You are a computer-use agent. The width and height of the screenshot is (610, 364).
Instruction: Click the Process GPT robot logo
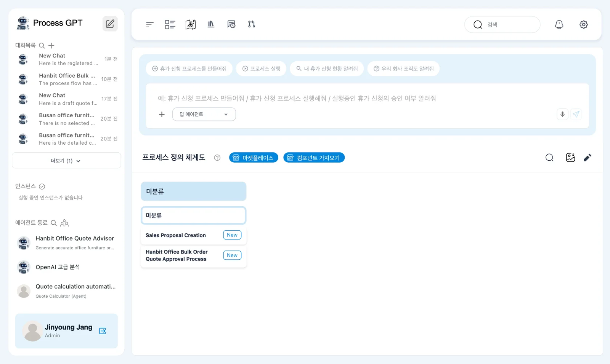(23, 23)
